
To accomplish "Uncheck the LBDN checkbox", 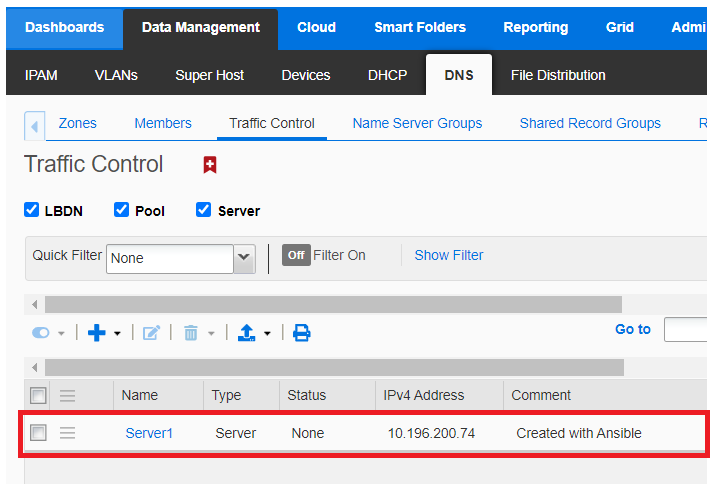I will tap(32, 210).
